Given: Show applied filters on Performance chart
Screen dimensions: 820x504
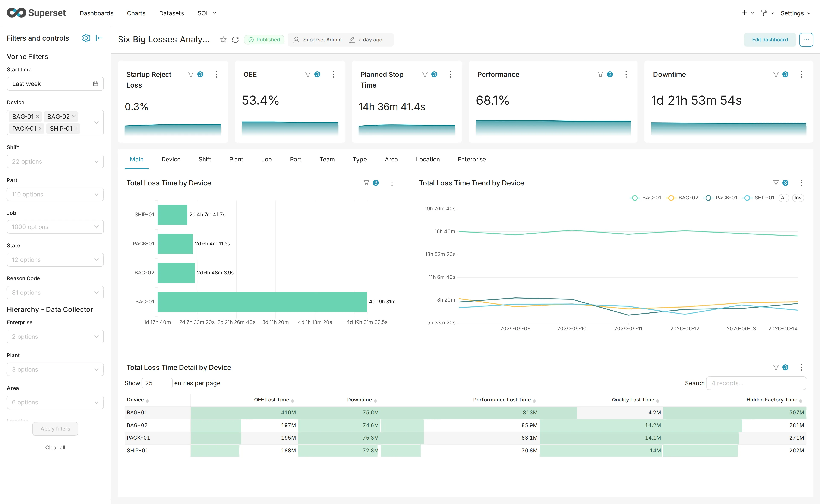Looking at the screenshot, I should [x=605, y=74].
